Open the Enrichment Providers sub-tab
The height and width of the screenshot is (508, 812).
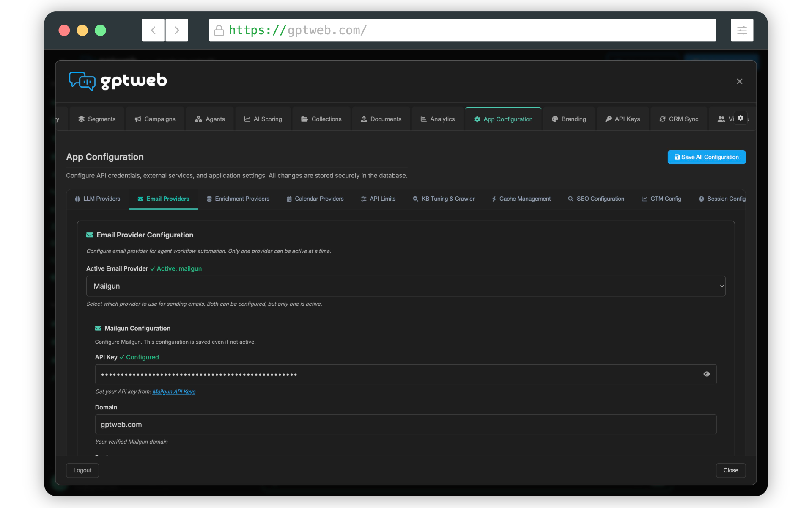point(238,199)
